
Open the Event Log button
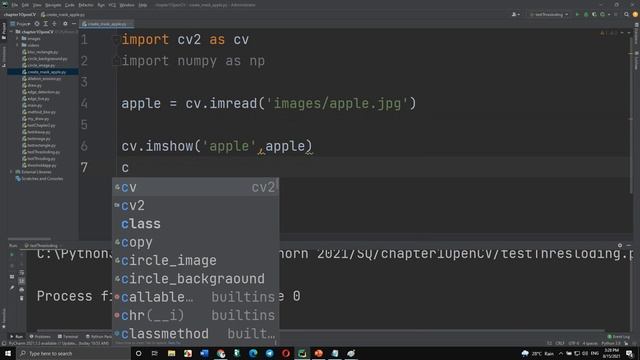[619, 337]
